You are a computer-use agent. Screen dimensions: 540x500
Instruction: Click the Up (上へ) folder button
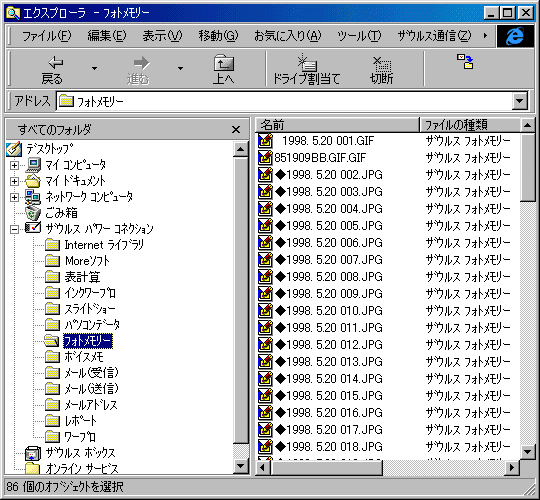tap(224, 70)
